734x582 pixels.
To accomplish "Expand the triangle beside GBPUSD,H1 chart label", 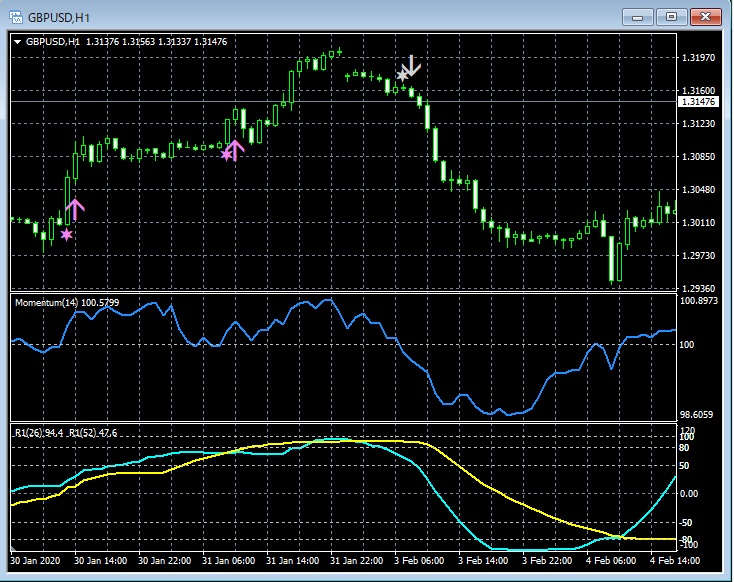I will coord(18,41).
